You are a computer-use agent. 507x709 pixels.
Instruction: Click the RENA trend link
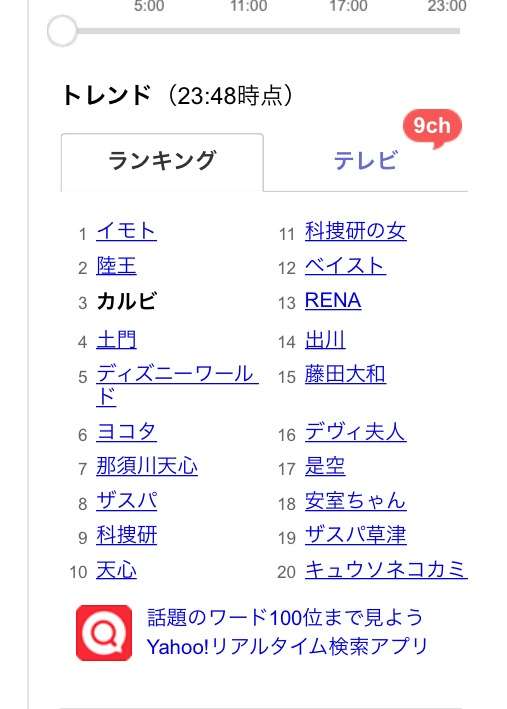[333, 301]
